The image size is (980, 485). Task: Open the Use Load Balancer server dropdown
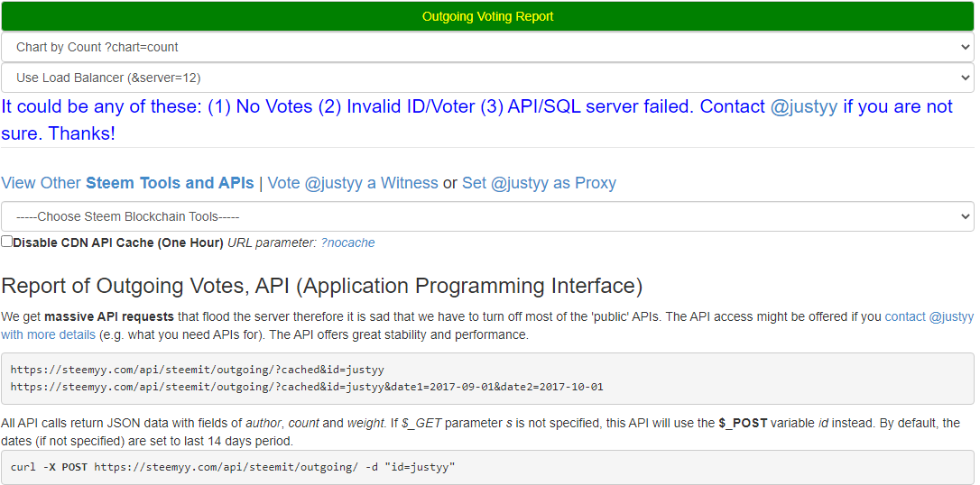[487, 78]
